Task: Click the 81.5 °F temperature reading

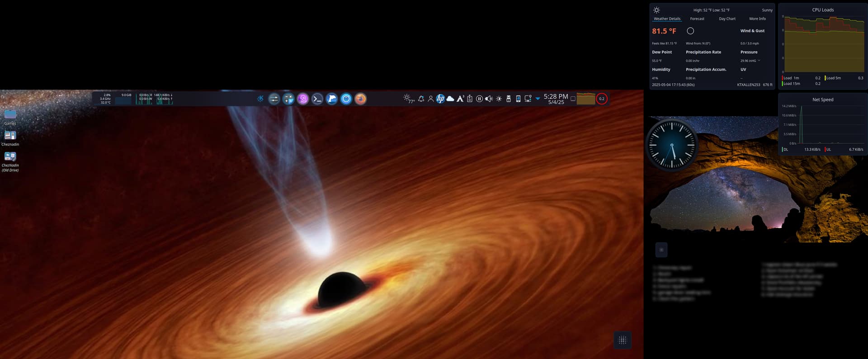Action: click(664, 31)
